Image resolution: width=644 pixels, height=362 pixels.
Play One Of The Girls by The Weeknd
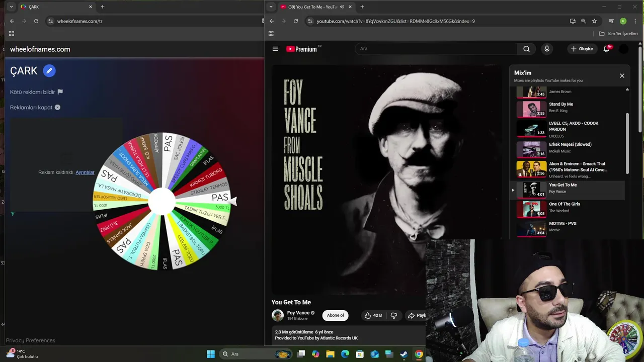pyautogui.click(x=570, y=209)
